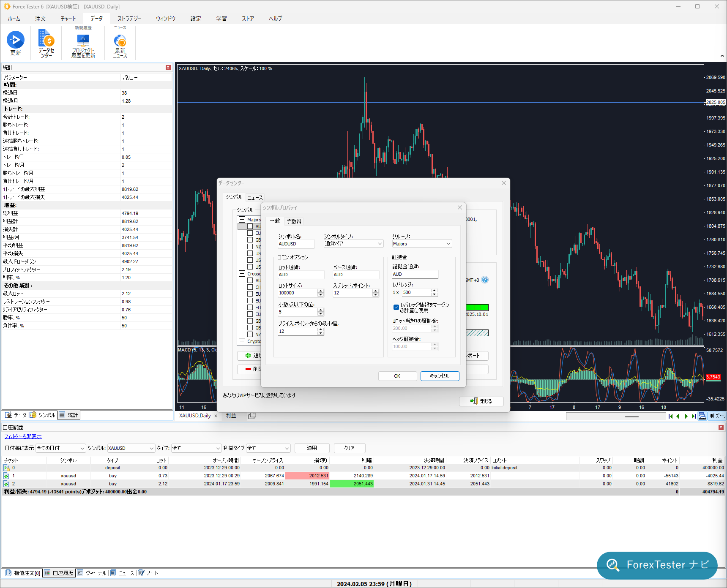This screenshot has height=588, width=727.
Task: Jump to chart end with last-bar arrow
Action: 694,416
